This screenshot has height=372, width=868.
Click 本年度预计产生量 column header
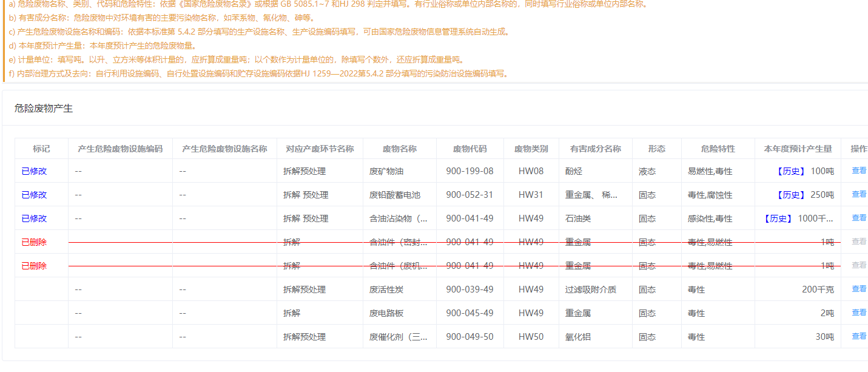click(798, 149)
